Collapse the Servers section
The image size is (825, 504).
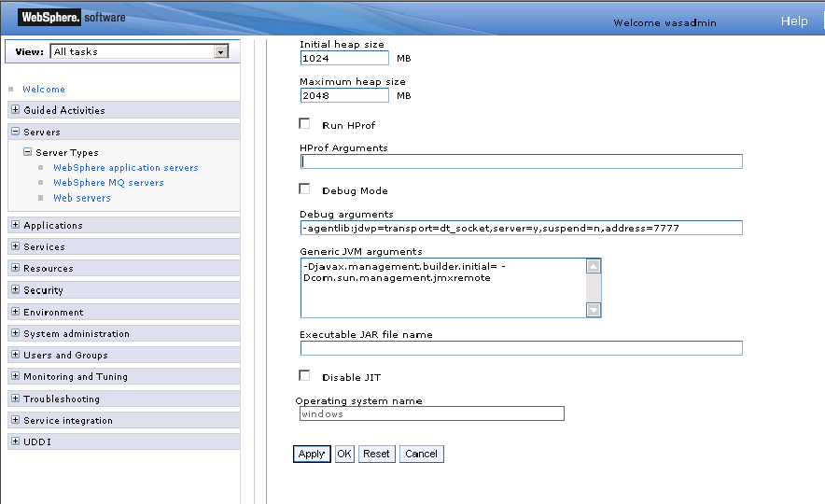pyautogui.click(x=15, y=132)
